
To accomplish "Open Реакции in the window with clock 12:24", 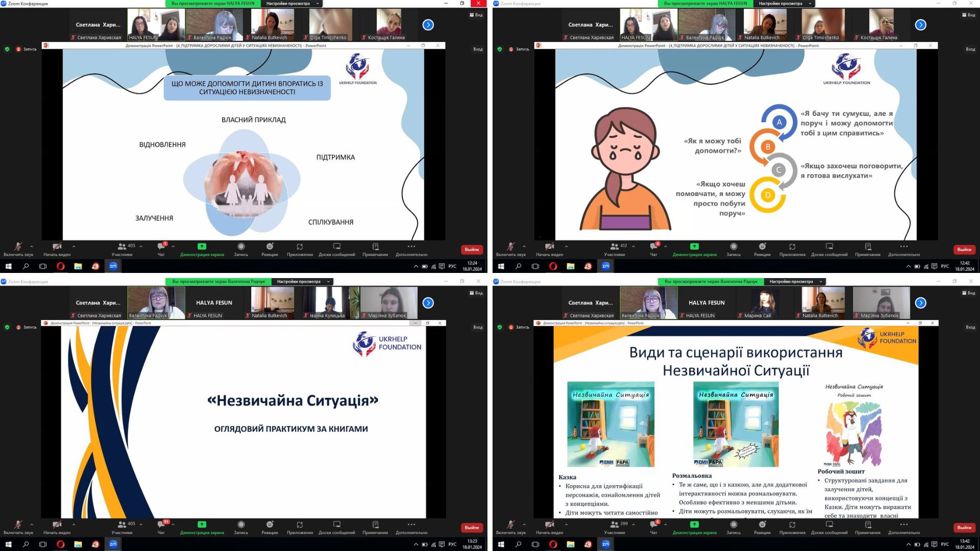I will [269, 248].
